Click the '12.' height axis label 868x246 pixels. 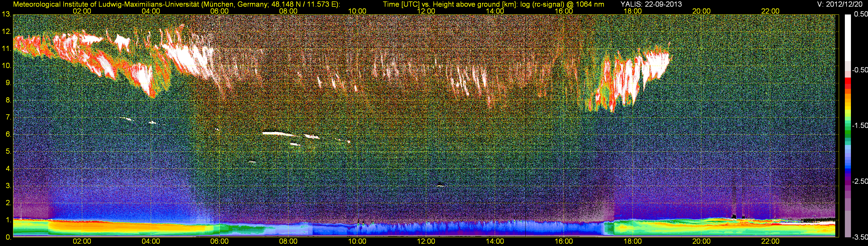6,32
